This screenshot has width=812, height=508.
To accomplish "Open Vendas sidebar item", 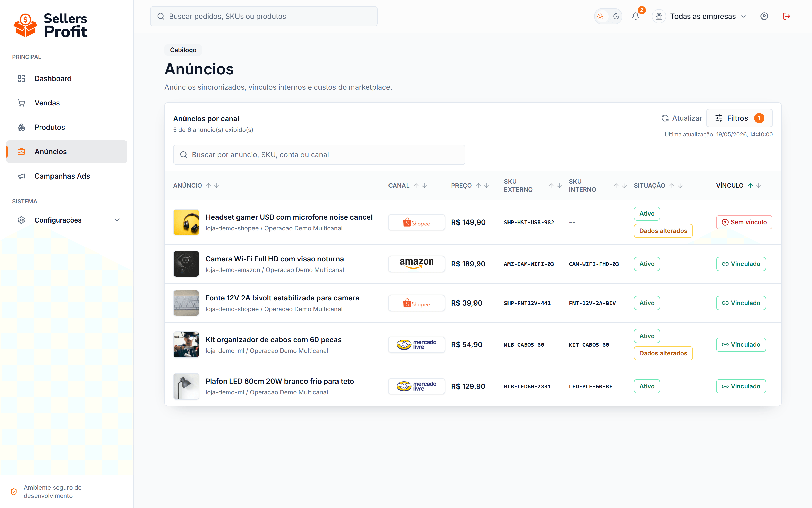I will tap(67, 103).
